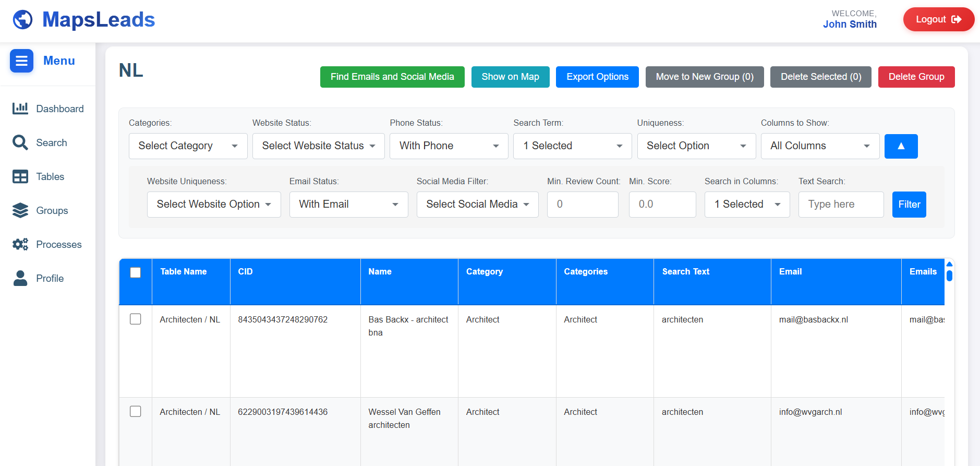The height and width of the screenshot is (466, 980).
Task: Click the MapsLeads brand title
Action: coord(99,20)
